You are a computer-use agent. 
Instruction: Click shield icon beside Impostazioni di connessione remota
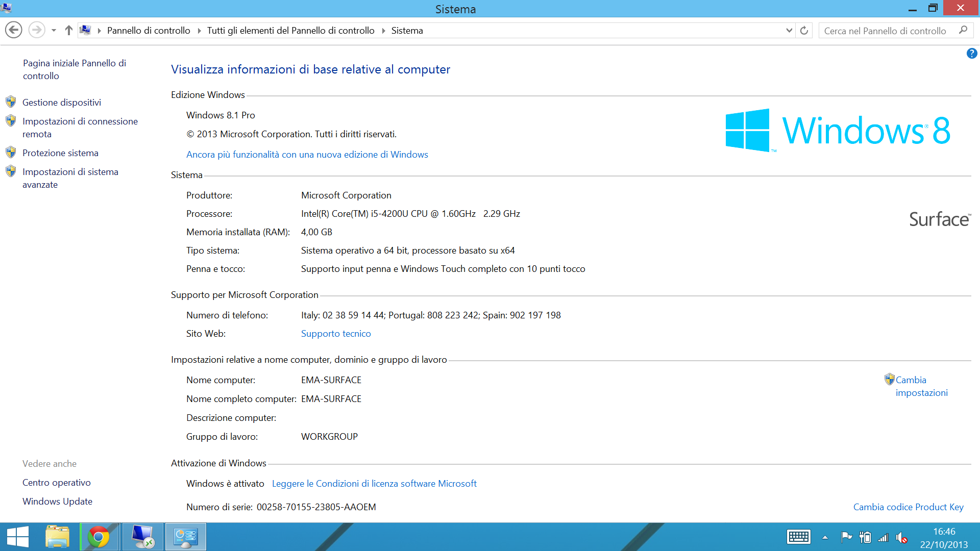[x=11, y=120]
